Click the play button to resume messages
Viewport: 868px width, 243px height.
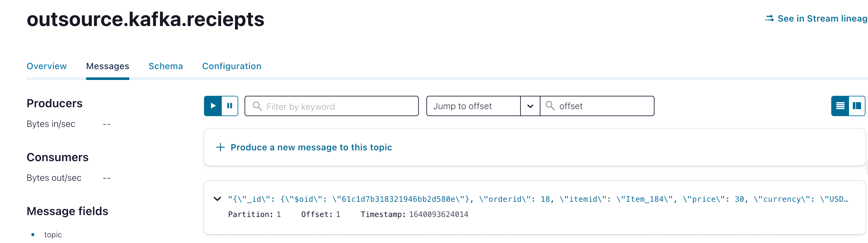tap(213, 106)
